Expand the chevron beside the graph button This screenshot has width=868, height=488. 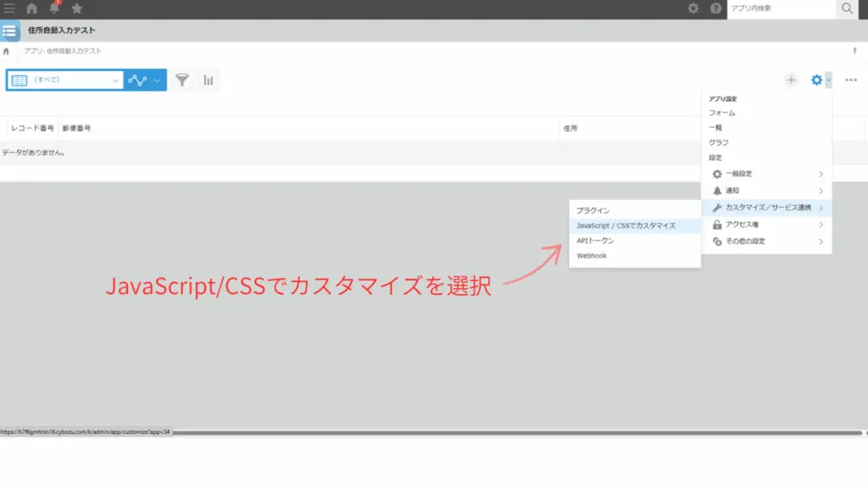pos(158,80)
